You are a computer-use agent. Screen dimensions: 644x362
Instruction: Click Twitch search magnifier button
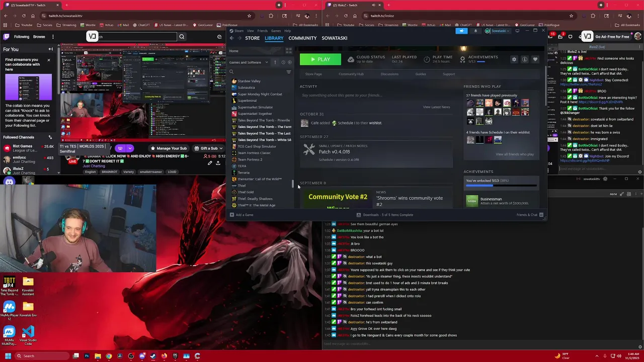[x=182, y=37]
